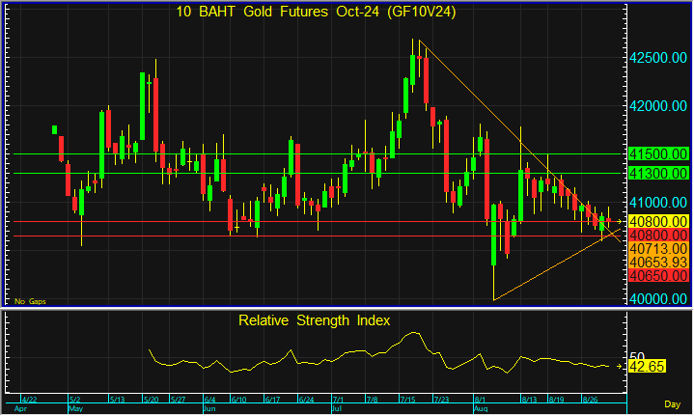Viewport: 694px width, 416px height.
Task: Click the 'No Gaps' indicator text
Action: coord(30,301)
